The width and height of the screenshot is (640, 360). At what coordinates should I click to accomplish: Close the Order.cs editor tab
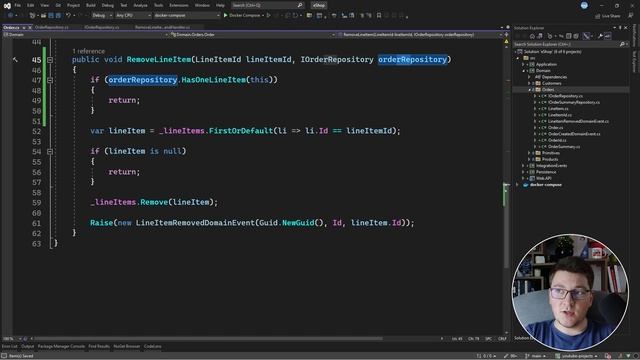30,27
